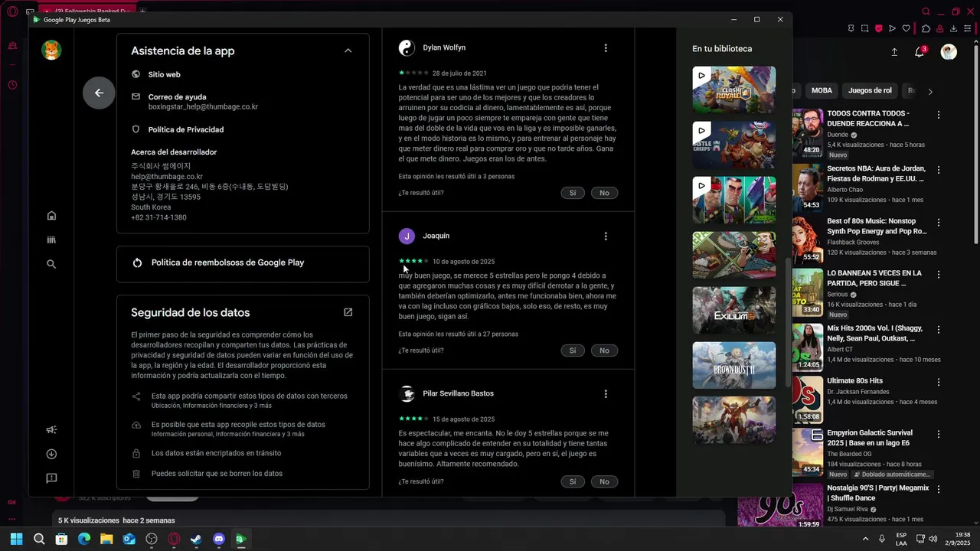Click the heart bookmark icon in Opera toolbar
Viewport: 980px width, 551px height.
click(x=906, y=28)
